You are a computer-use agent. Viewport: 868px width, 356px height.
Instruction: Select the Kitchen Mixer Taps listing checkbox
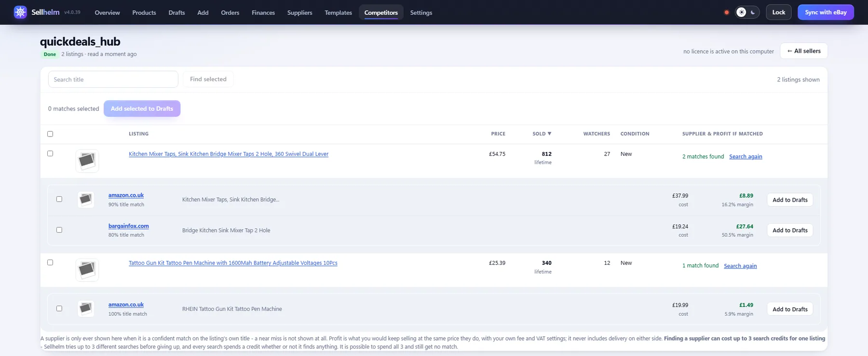(50, 153)
